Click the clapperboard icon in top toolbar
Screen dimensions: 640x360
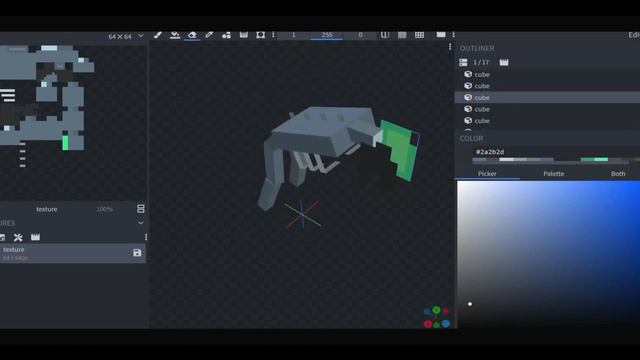[441, 35]
